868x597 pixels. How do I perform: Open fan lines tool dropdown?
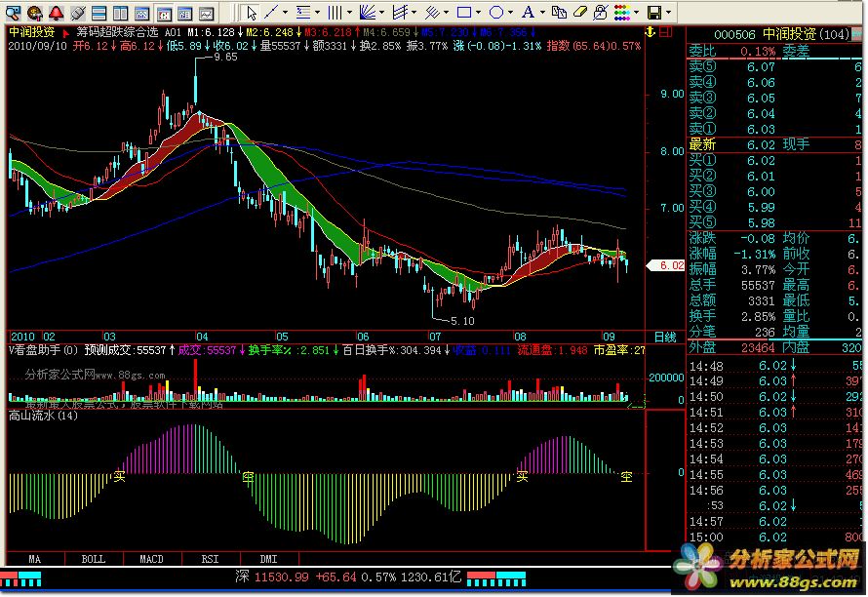point(381,12)
